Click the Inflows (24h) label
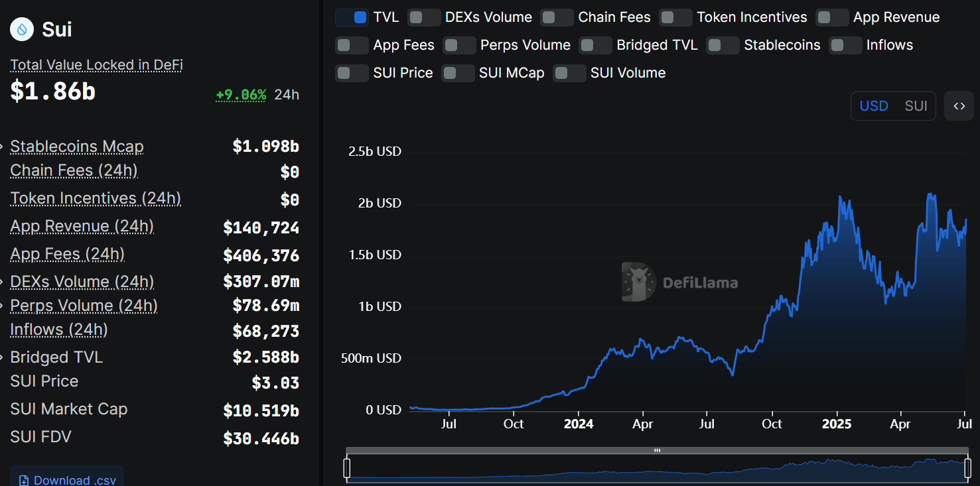This screenshot has height=486, width=980. pos(58,330)
